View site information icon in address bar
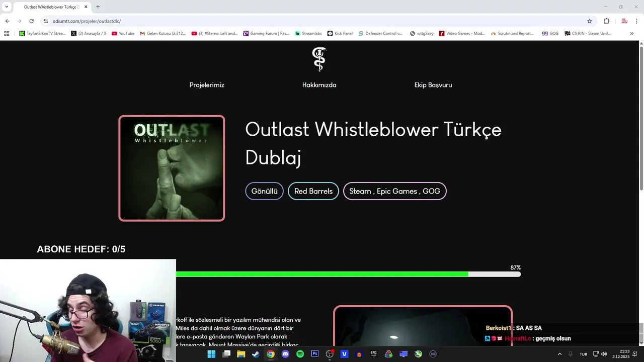This screenshot has width=644, height=362. [46, 21]
